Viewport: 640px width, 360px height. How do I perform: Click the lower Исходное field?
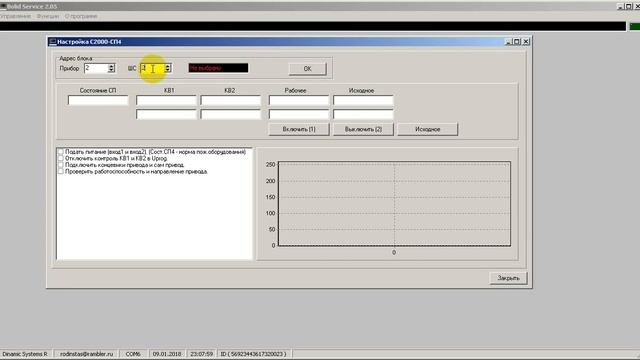pyautogui.click(x=363, y=114)
